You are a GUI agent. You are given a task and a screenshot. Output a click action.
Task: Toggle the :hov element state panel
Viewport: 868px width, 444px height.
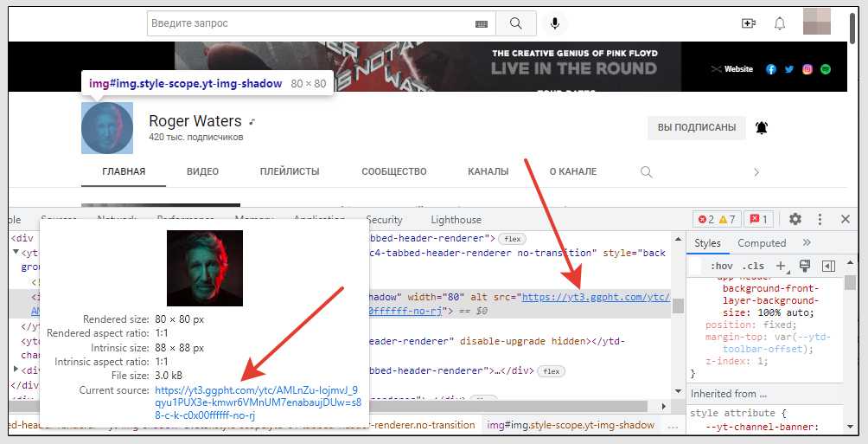click(720, 266)
